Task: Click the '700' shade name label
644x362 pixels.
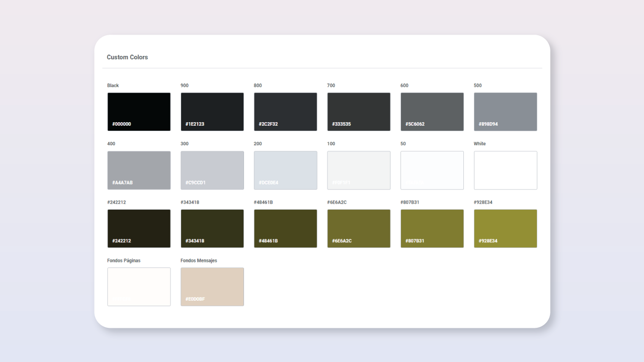Action: 331,85
